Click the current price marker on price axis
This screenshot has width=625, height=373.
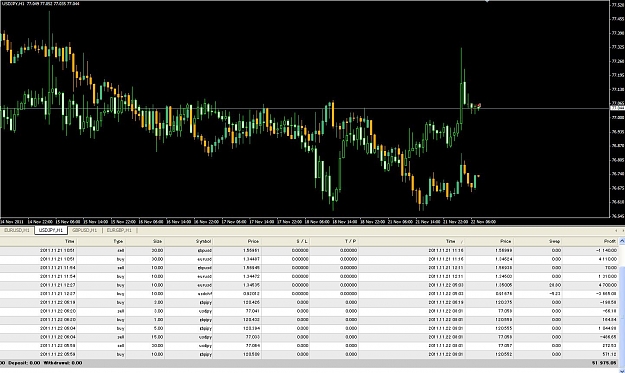pyautogui.click(x=617, y=108)
